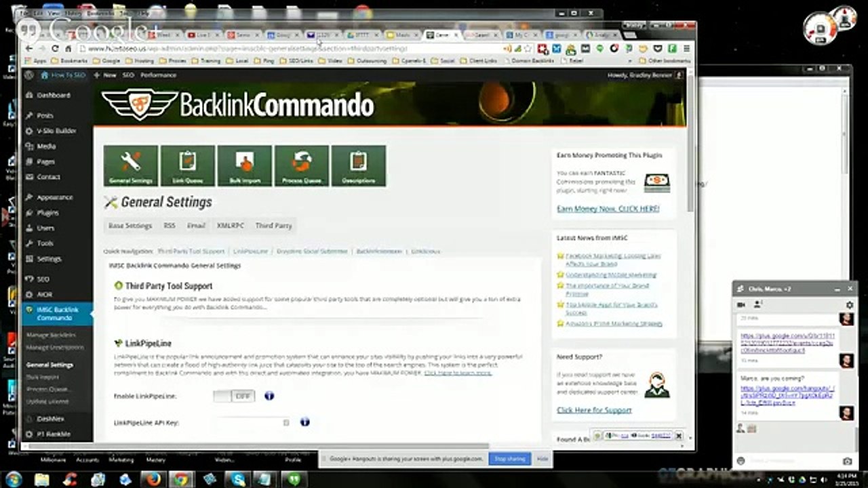
Task: Open the Bulk Import tile
Action: tap(244, 165)
